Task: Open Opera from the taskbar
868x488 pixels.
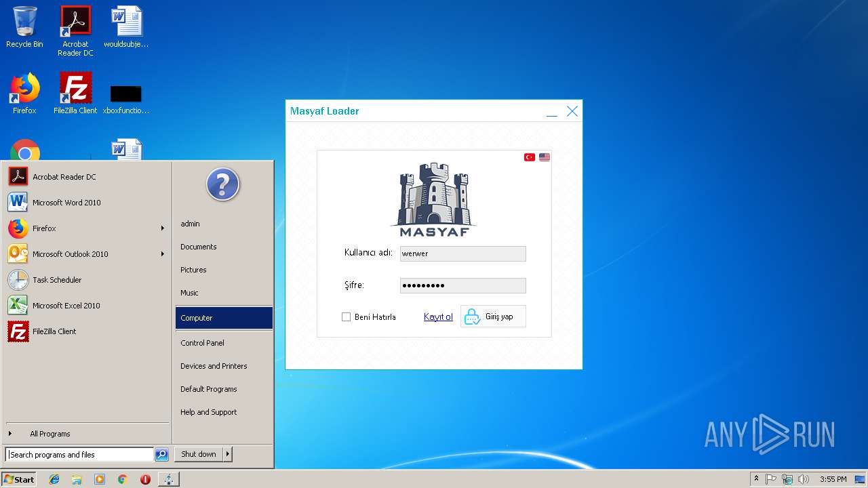Action: click(145, 479)
